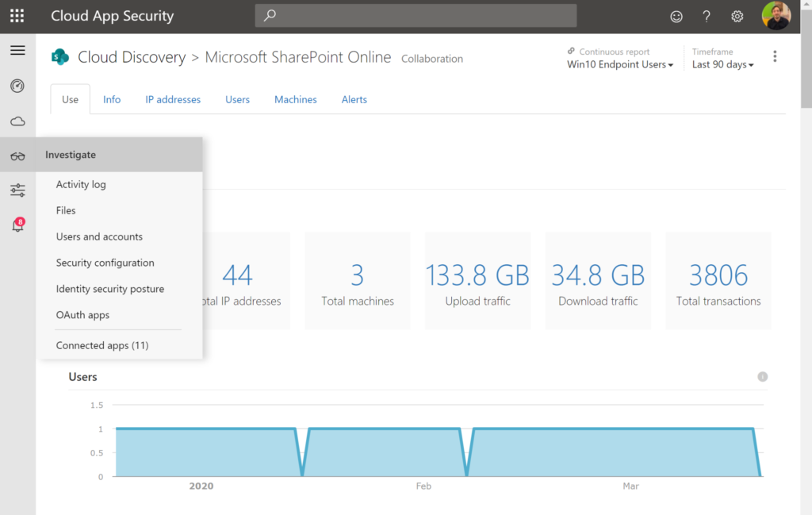Viewport: 812px width, 515px height.
Task: Click the search magnifier icon
Action: point(270,16)
